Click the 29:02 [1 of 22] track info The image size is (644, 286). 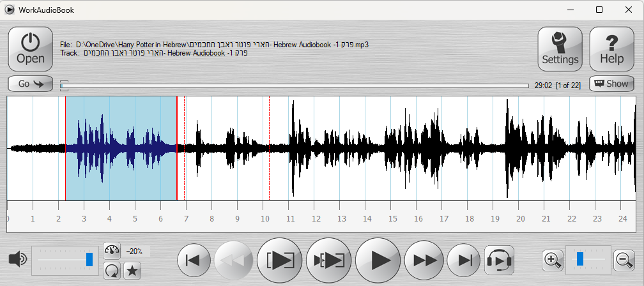click(x=558, y=86)
